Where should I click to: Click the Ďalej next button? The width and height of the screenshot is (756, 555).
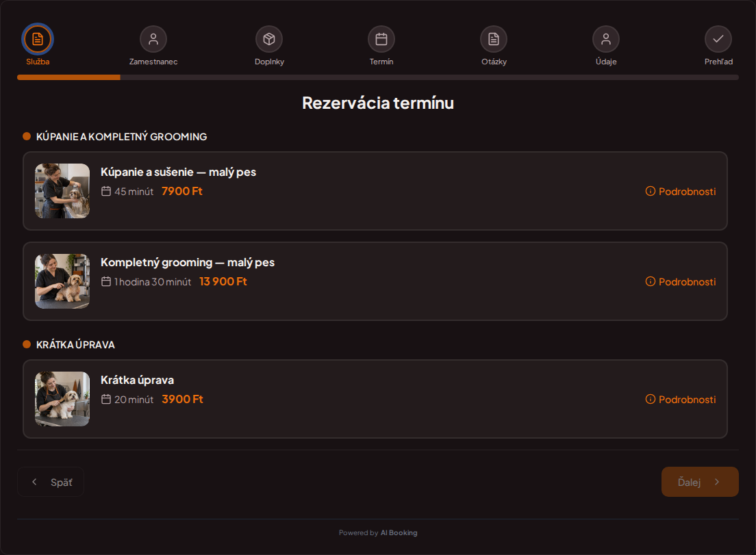(x=700, y=482)
